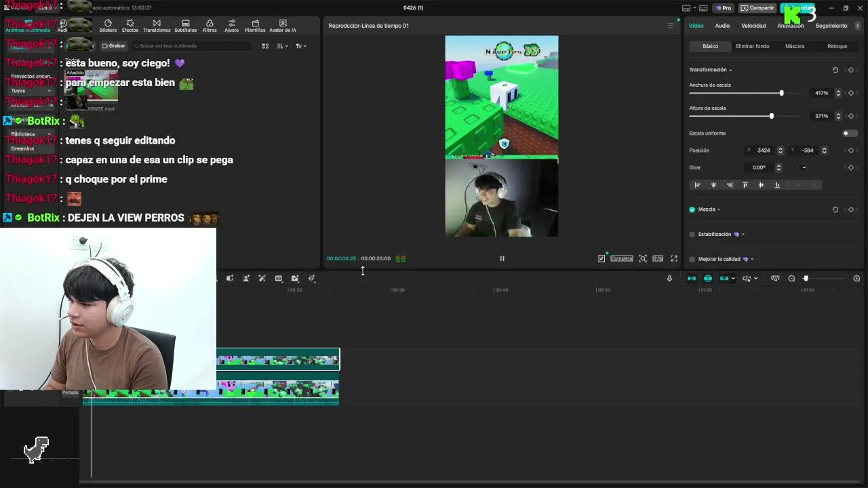868x488 pixels.
Task: Open the Efectos panel
Action: [130, 26]
